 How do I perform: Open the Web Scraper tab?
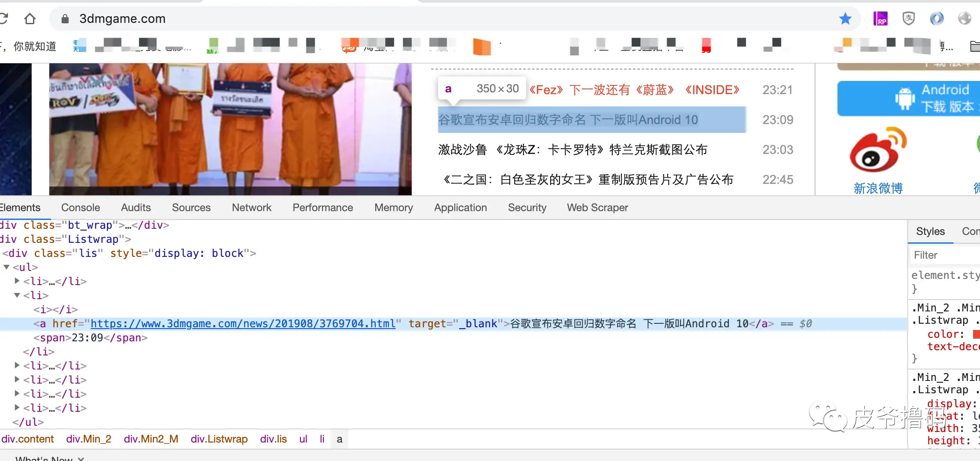coord(597,208)
